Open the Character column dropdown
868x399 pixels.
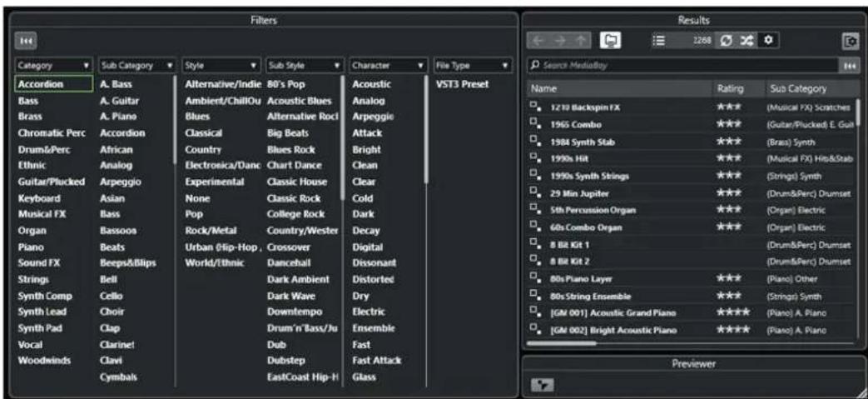tap(421, 66)
